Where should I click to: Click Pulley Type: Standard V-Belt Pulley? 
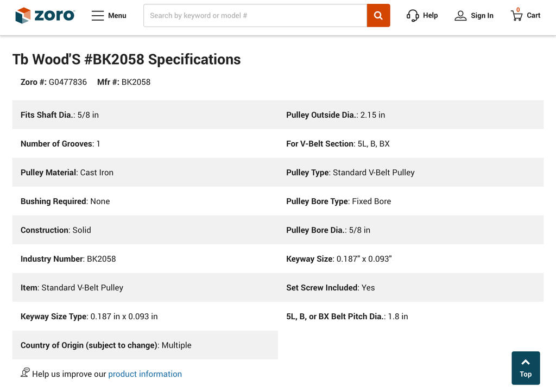pos(410,172)
